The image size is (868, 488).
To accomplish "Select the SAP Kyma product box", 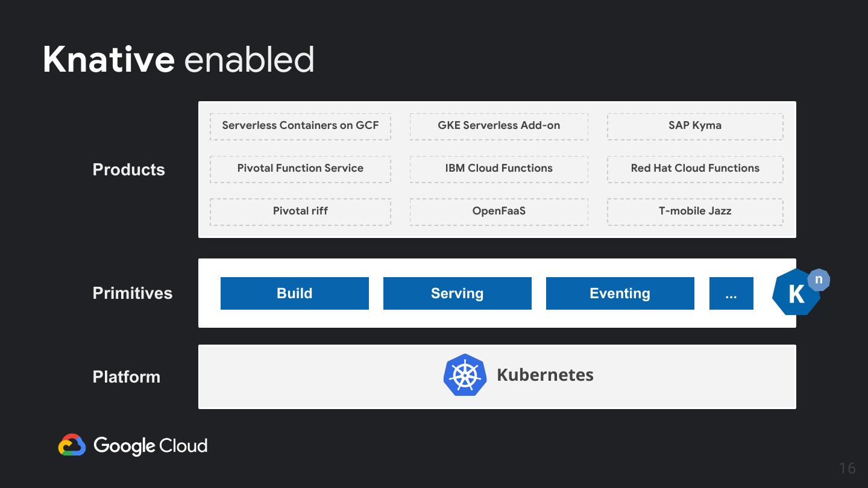I will [695, 126].
